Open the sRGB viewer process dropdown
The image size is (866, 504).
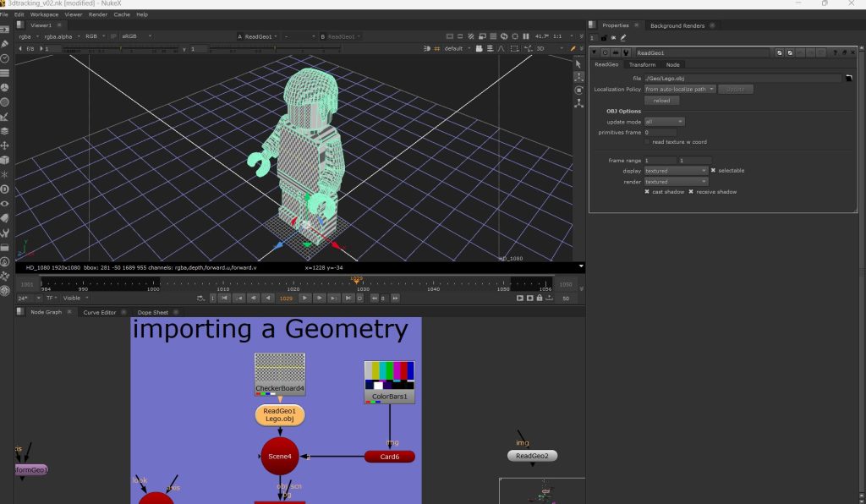pos(136,37)
